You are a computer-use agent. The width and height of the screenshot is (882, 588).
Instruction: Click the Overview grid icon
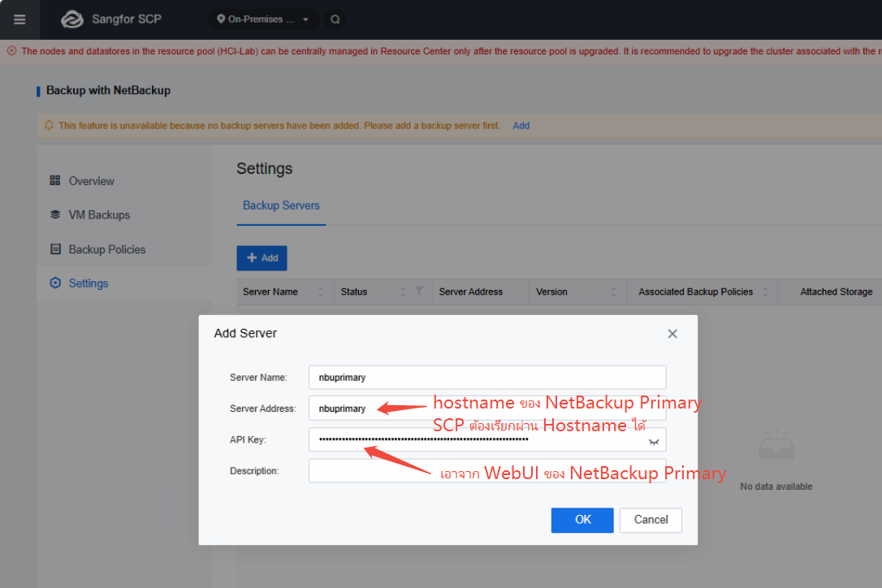coord(55,180)
